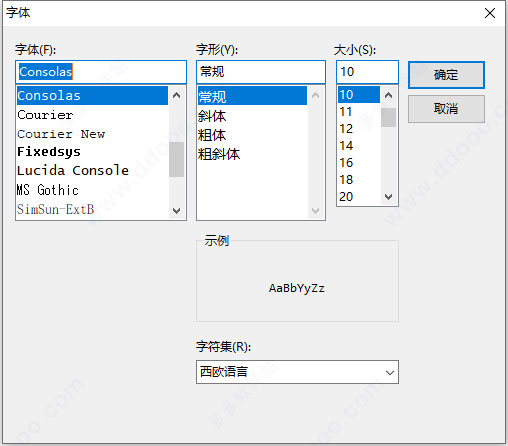The image size is (508, 446).
Task: Set font size to 20
Action: coord(359,197)
